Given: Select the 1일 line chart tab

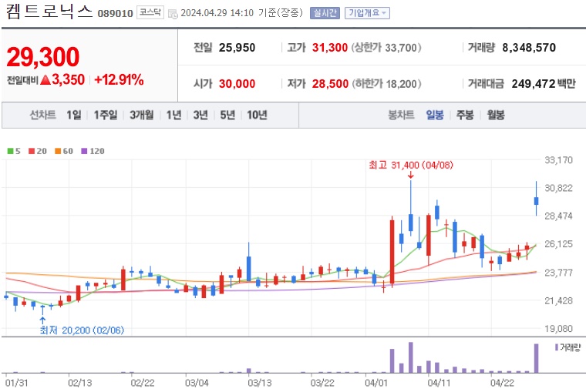Looking at the screenshot, I should pyautogui.click(x=73, y=115).
